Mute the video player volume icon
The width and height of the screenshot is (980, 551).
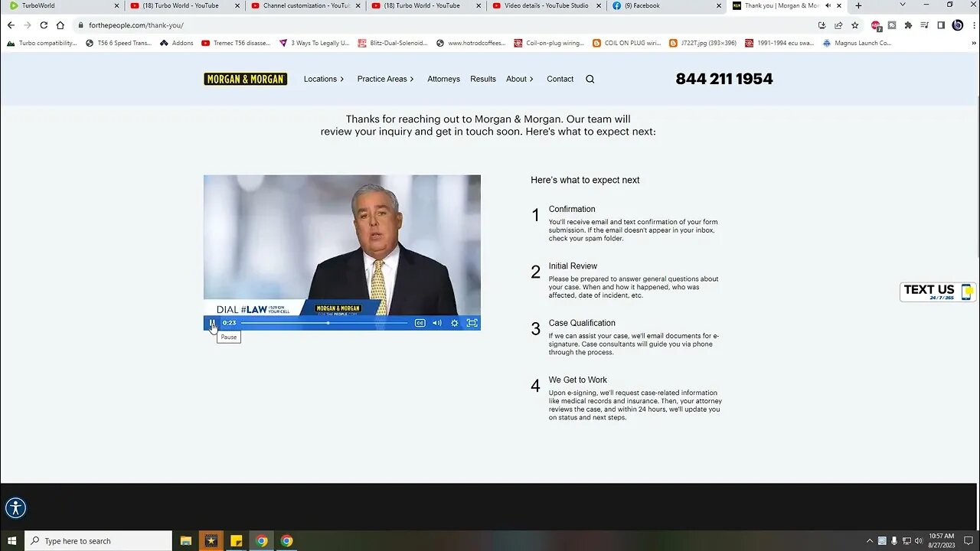pyautogui.click(x=436, y=323)
